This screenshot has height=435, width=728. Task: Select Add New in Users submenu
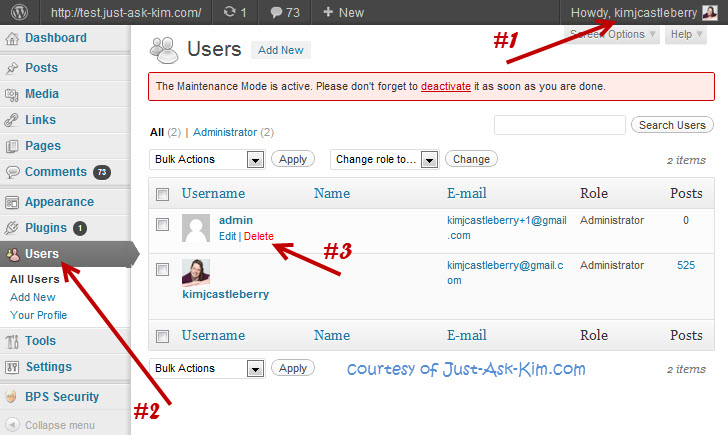(32, 297)
